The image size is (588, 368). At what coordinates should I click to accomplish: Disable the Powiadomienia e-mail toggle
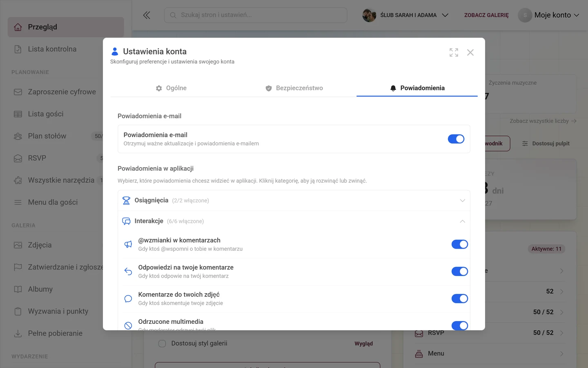click(456, 139)
